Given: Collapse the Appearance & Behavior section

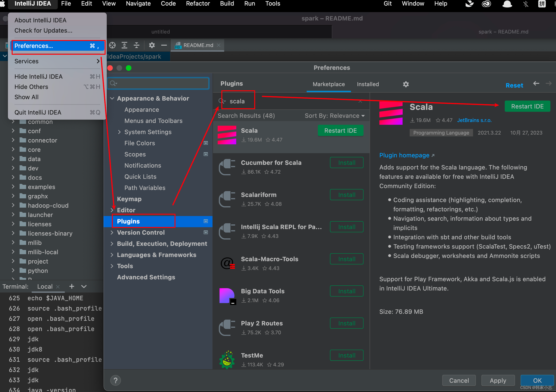Looking at the screenshot, I should click(112, 98).
